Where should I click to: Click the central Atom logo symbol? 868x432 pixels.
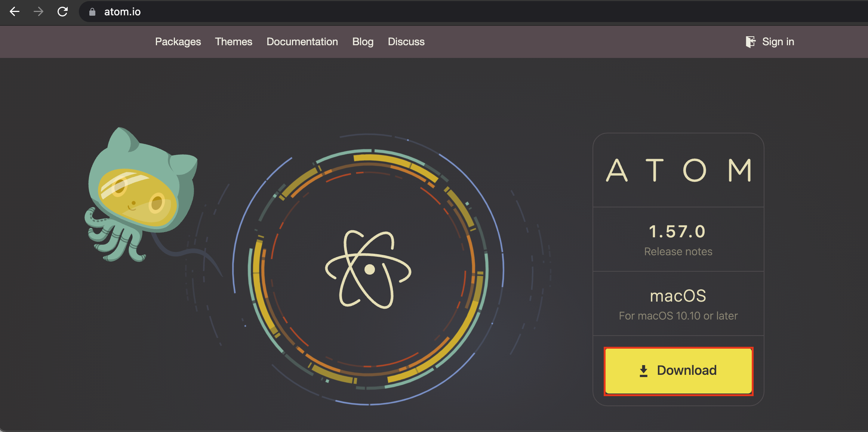tap(368, 269)
